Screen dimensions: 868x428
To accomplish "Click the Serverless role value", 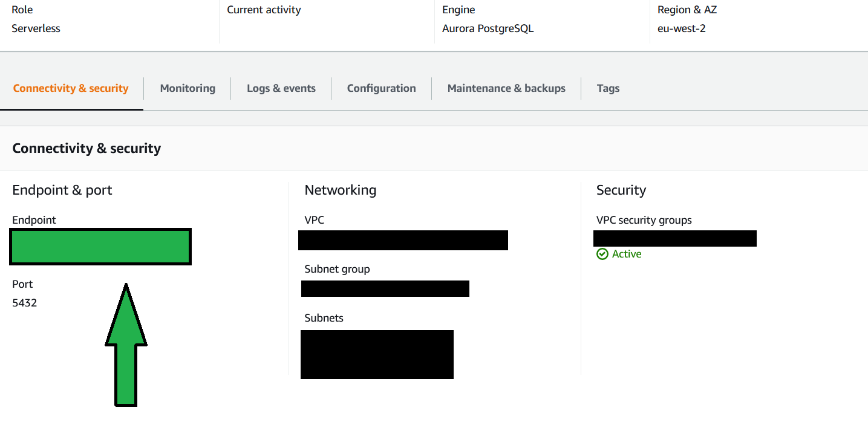I will click(x=36, y=28).
